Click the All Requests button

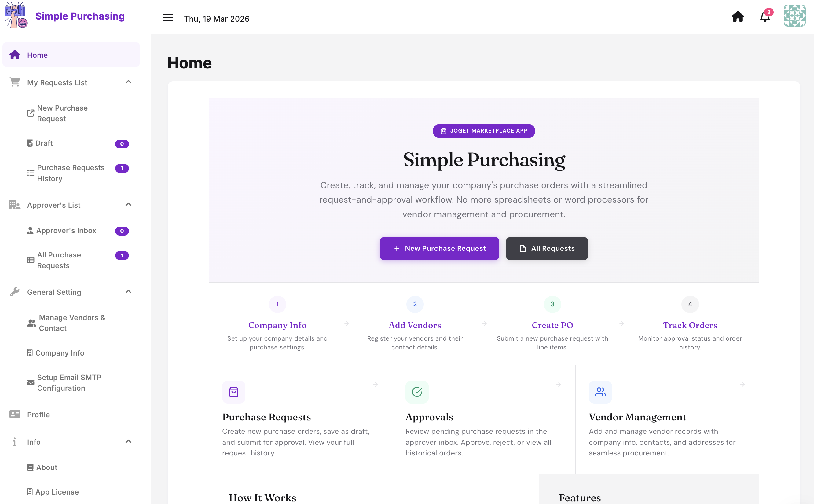pyautogui.click(x=547, y=248)
